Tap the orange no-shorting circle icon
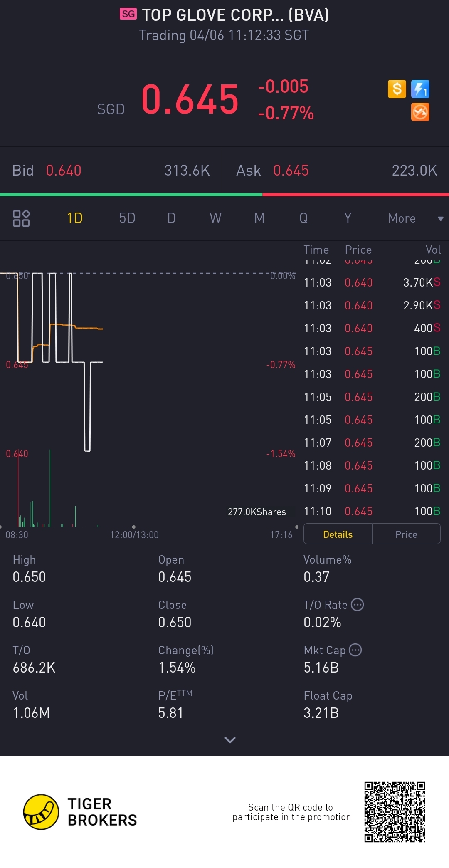The width and height of the screenshot is (449, 868). pos(420,112)
